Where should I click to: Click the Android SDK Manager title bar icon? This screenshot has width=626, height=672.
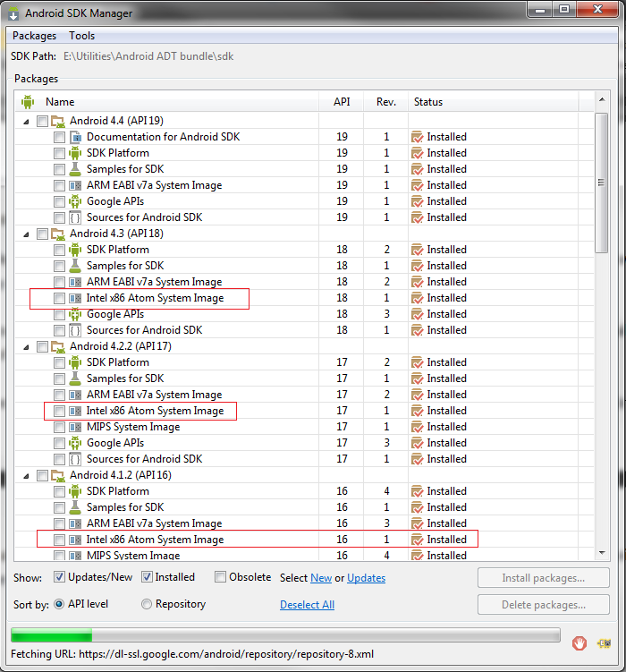click(x=13, y=13)
